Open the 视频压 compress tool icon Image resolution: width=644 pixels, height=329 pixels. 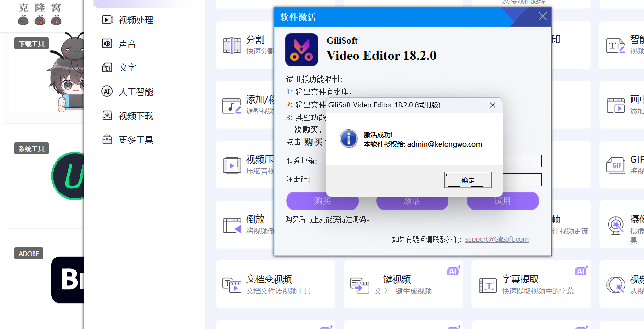232,165
